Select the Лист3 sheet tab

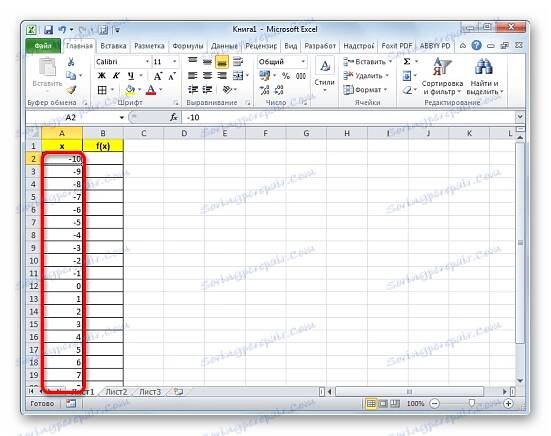click(150, 392)
